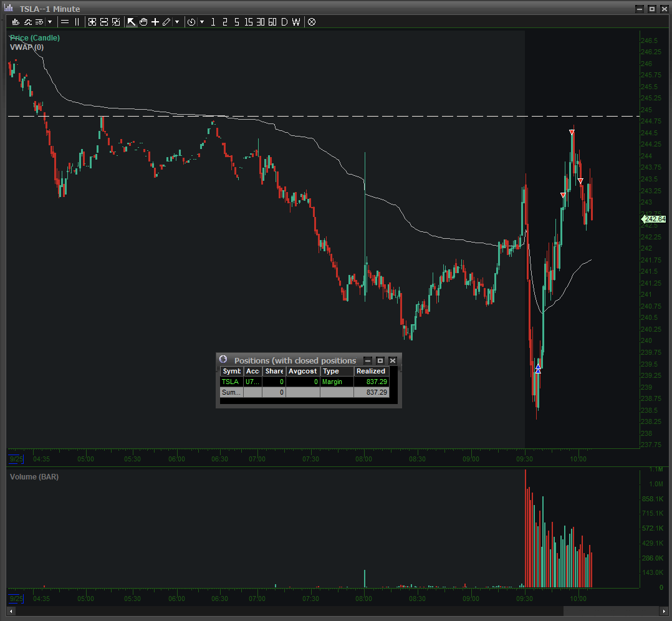Viewport: 672px width, 621px height.
Task: Switch chart to 60 minute timeframe
Action: pyautogui.click(x=272, y=22)
